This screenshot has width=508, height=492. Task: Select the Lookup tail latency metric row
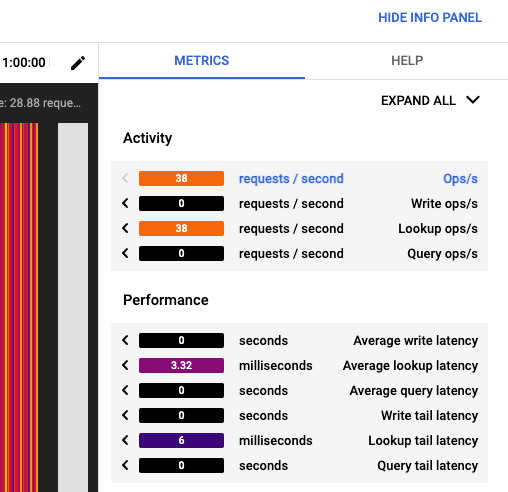[299, 440]
